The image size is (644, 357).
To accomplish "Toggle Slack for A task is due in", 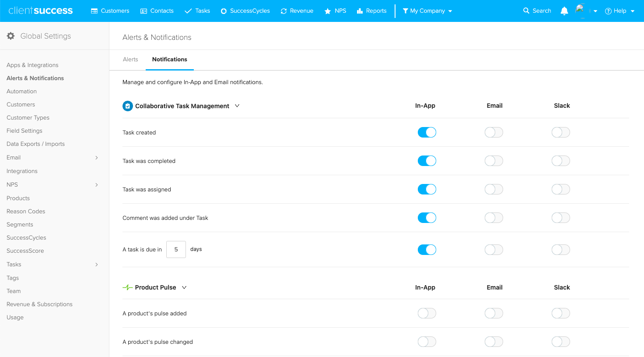I will 561,250.
